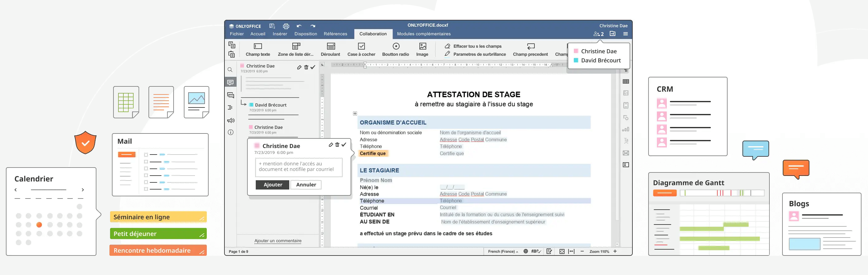Click the globe document language icon
Viewport: 868px width, 275px height.
point(526,251)
